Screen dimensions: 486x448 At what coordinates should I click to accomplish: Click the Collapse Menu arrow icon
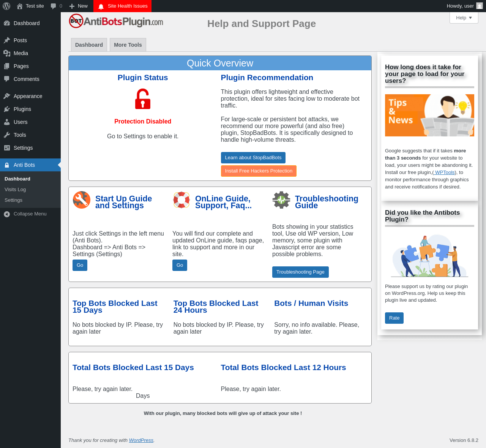click(x=7, y=214)
